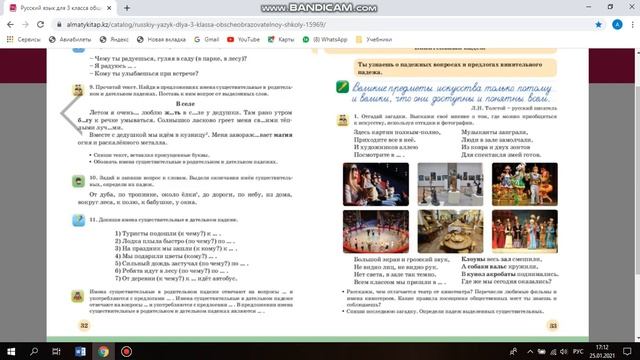Open Windows taskbar search

coord(34,351)
